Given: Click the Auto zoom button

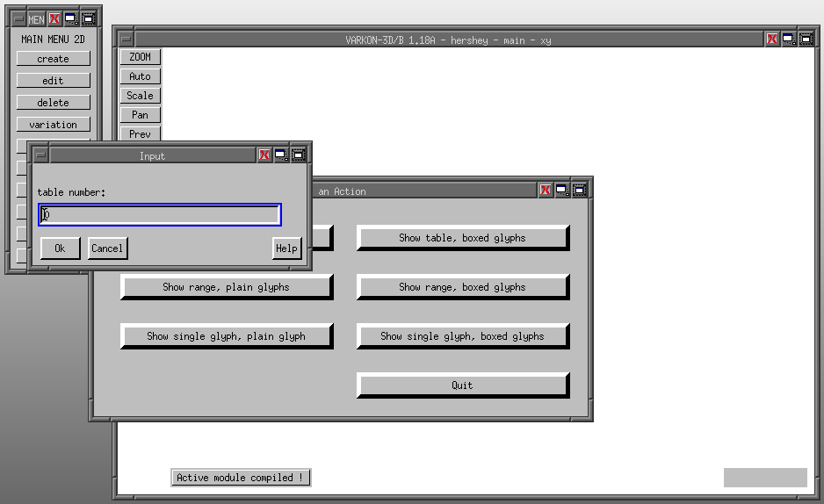Looking at the screenshot, I should [141, 76].
